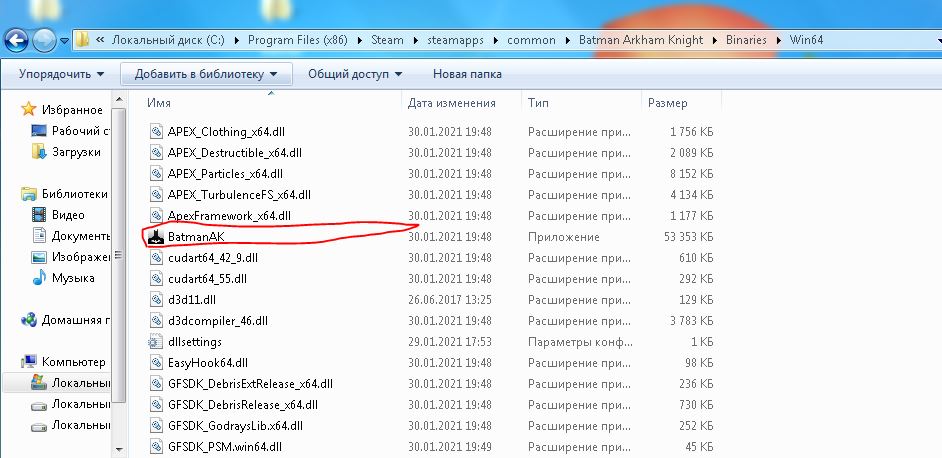Viewport: 942px width, 458px height.
Task: Click the Back navigation arrow button
Action: [15, 40]
